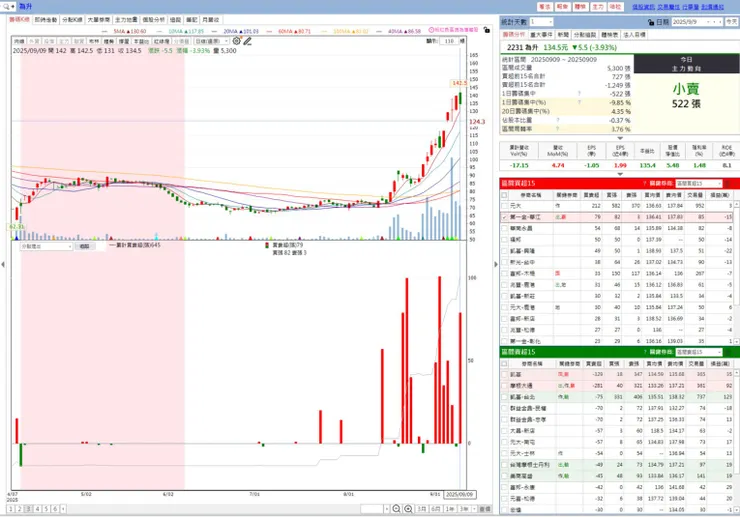The height and width of the screenshot is (517, 740).
Task: Switch to the 分點K線 tab
Action: 72,20
